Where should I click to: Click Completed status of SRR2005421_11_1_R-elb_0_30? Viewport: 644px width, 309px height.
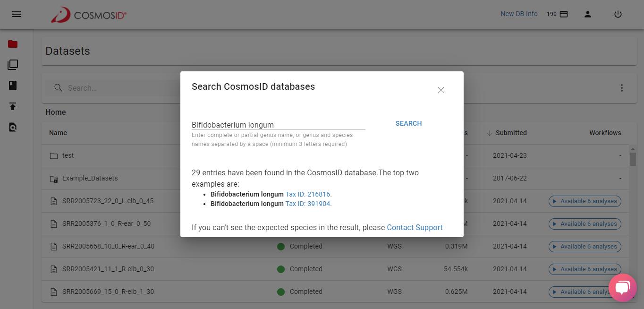(300, 269)
